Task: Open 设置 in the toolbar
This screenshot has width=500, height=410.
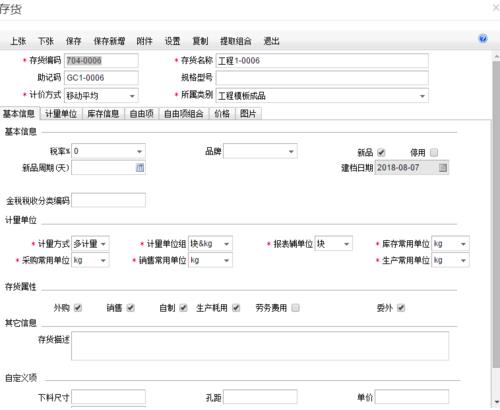Action: tap(172, 41)
